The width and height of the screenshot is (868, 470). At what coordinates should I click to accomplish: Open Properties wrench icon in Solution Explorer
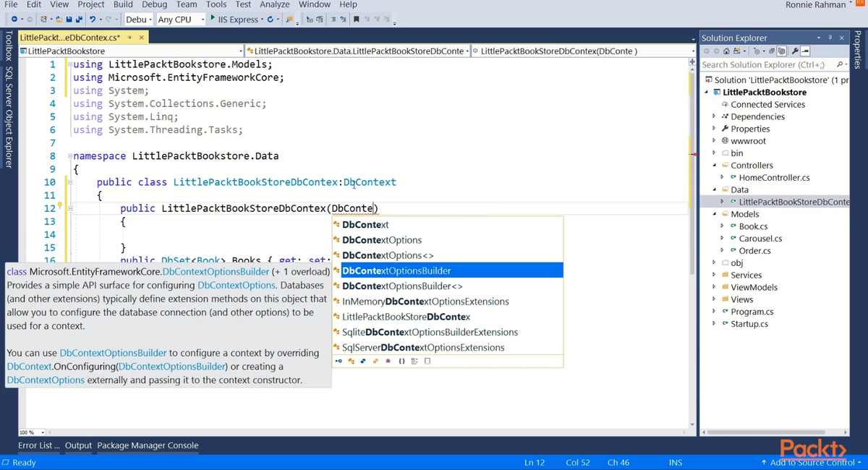tap(795, 51)
